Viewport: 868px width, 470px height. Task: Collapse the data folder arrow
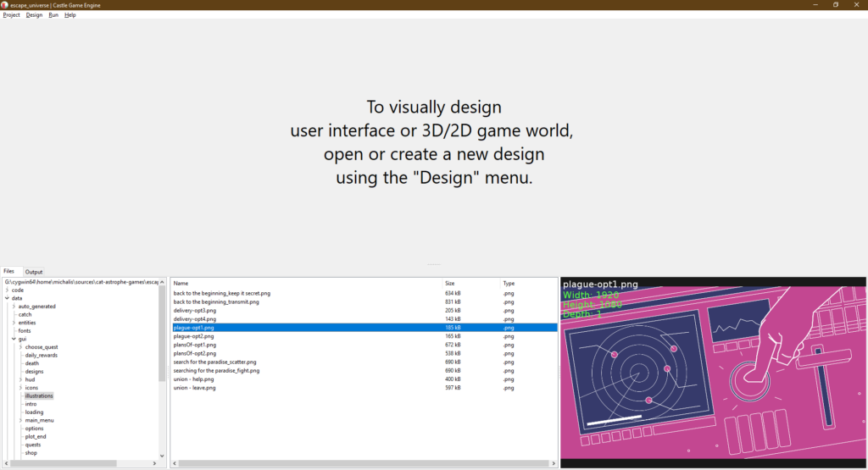7,298
